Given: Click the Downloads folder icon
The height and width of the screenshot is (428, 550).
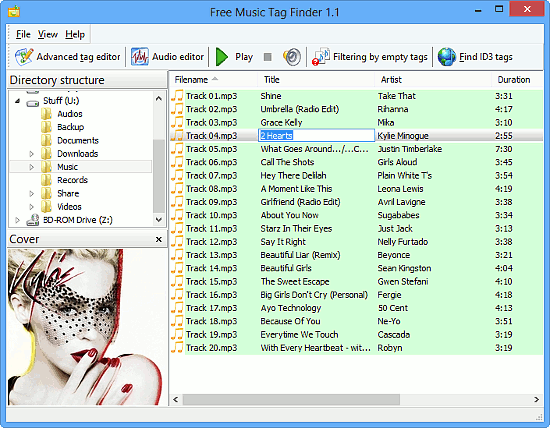Looking at the screenshot, I should (x=46, y=154).
